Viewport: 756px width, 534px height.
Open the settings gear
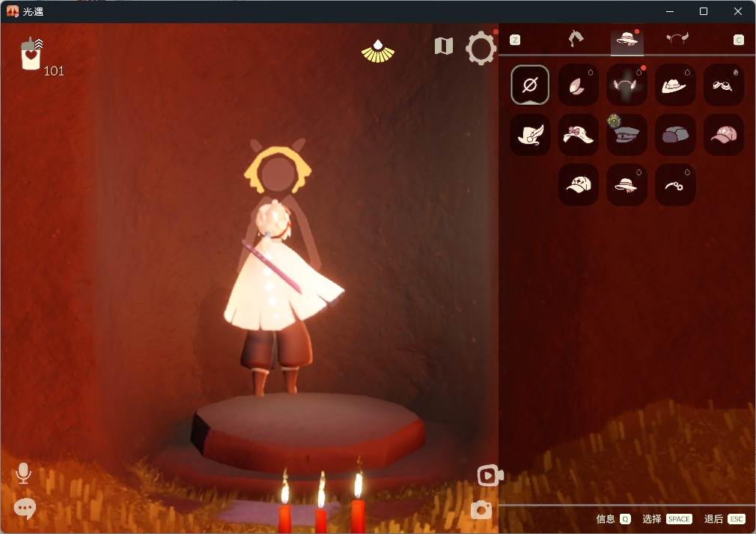click(x=481, y=48)
